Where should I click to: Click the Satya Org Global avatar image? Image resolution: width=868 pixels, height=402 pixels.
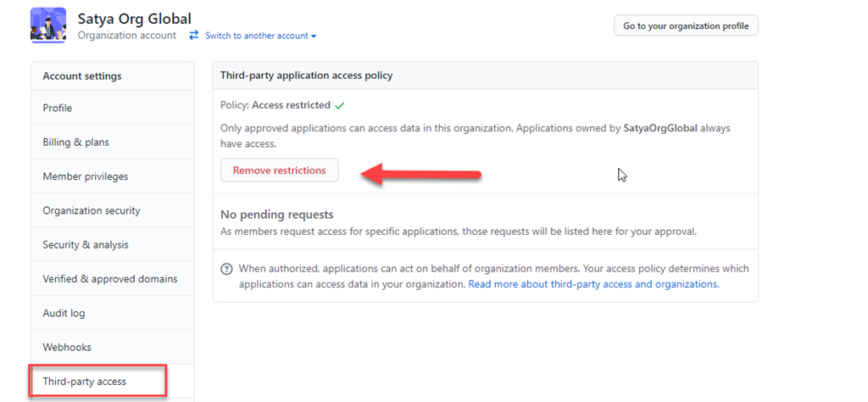48,25
